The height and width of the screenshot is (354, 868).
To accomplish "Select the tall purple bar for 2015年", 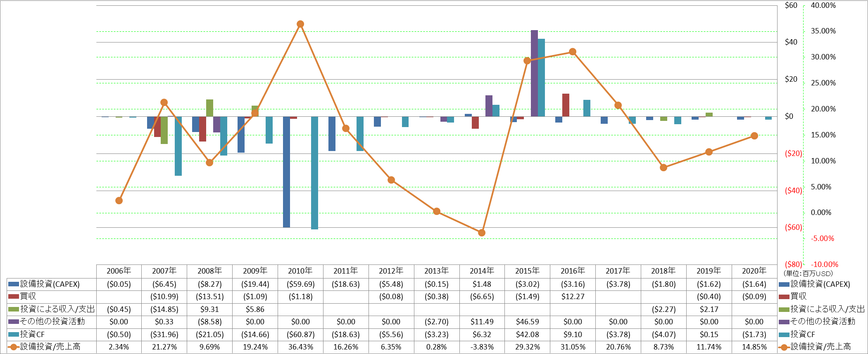I will pyautogui.click(x=534, y=73).
